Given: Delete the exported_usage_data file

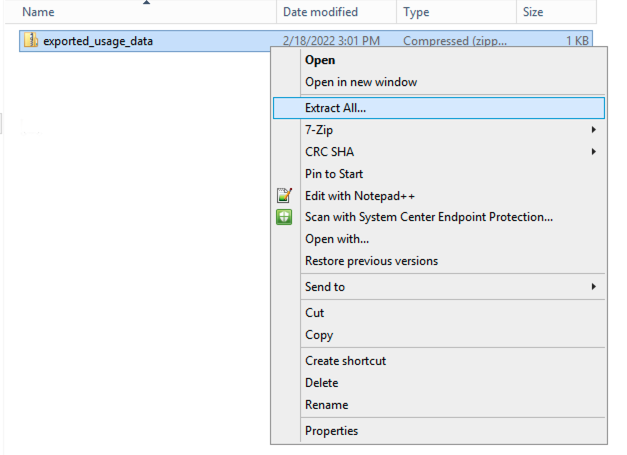Looking at the screenshot, I should pyautogui.click(x=321, y=383).
